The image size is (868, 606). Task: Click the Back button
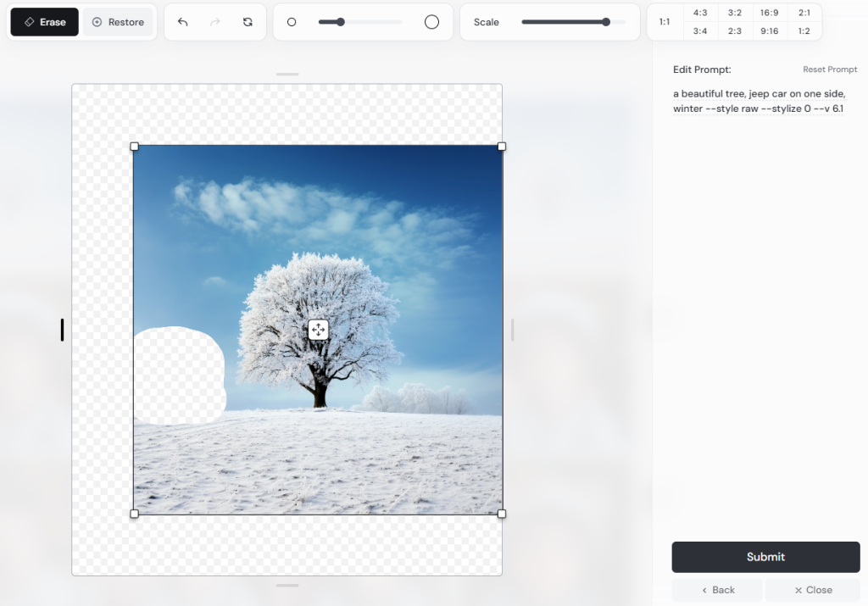[x=717, y=590]
